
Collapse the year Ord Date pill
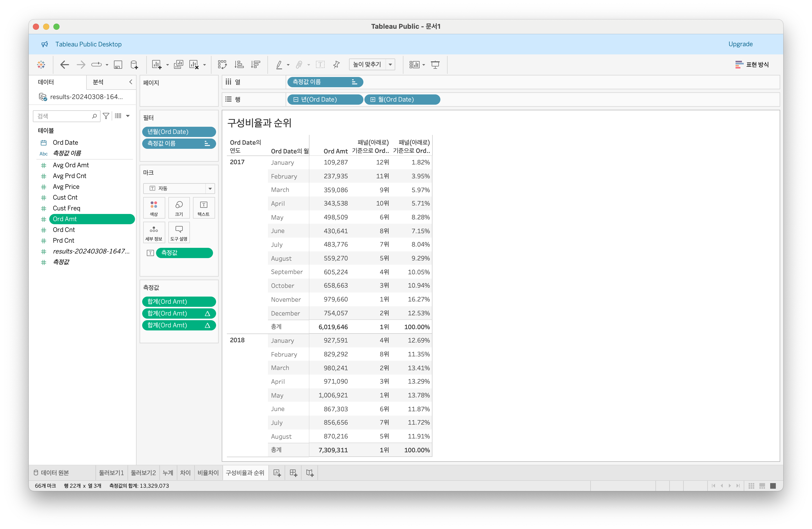coord(296,100)
